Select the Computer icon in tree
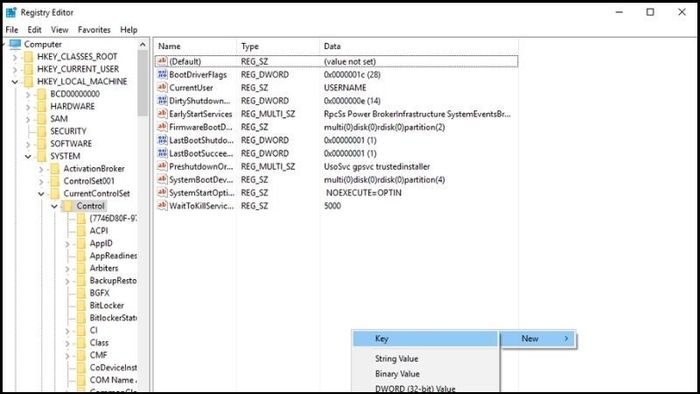 coord(15,44)
